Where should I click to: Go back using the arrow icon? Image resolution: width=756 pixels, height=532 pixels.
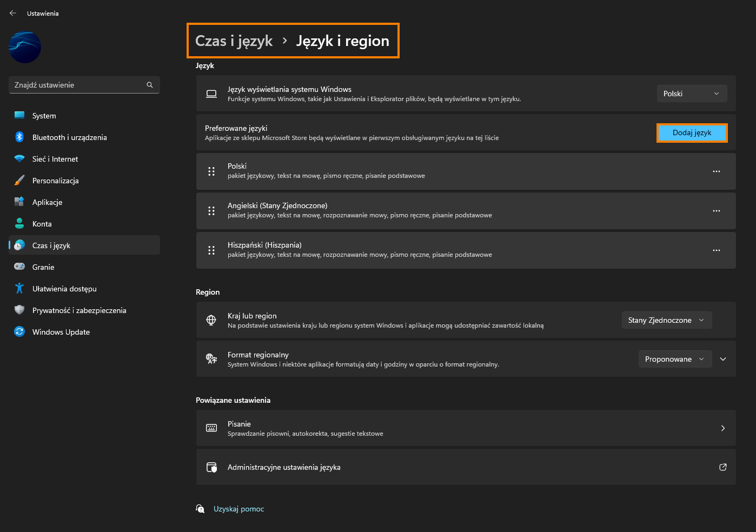pyautogui.click(x=13, y=13)
